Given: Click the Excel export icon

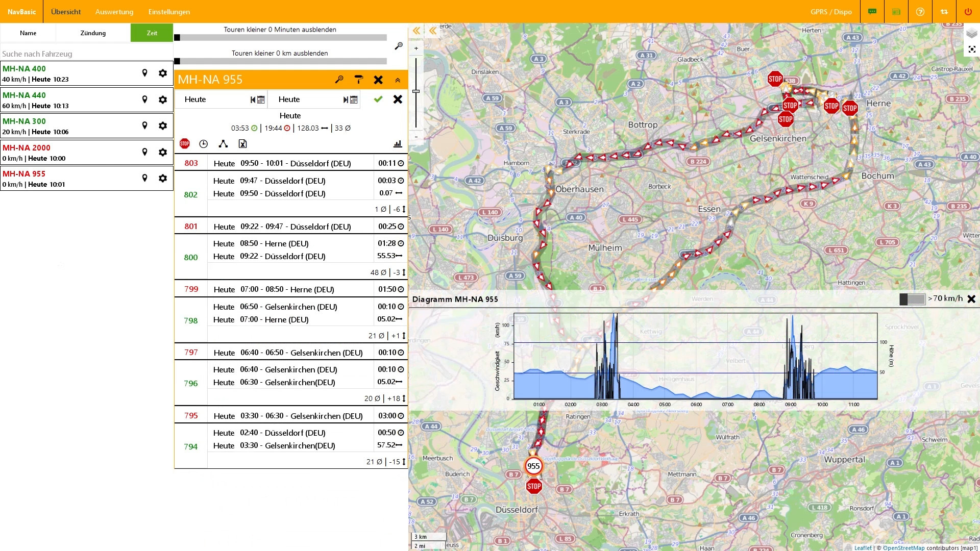Looking at the screenshot, I should [243, 144].
